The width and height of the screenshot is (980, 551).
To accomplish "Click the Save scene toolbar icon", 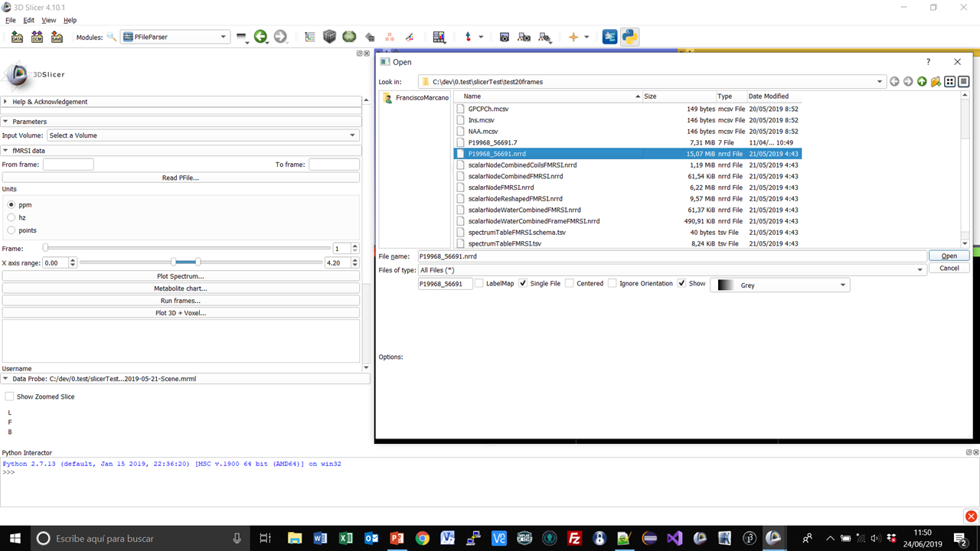I will click(57, 37).
